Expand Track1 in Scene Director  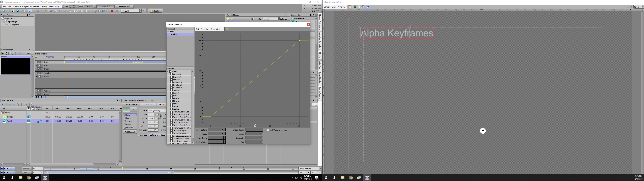(36, 62)
